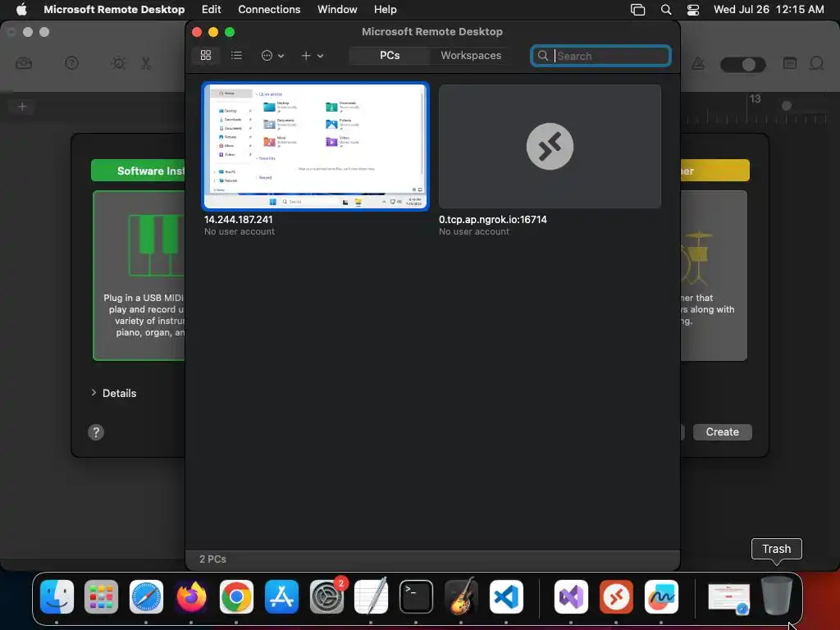840x630 pixels.
Task: Switch to list view in Remote Desktop
Action: click(x=236, y=55)
